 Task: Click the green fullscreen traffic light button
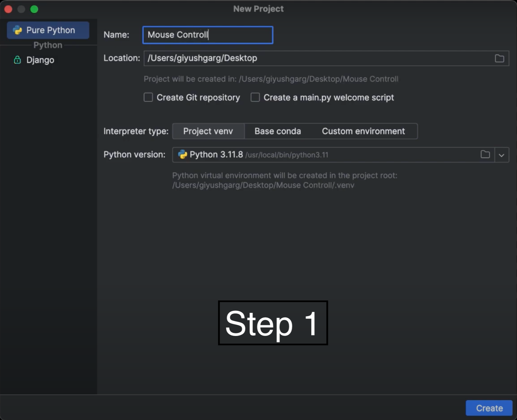coord(34,9)
